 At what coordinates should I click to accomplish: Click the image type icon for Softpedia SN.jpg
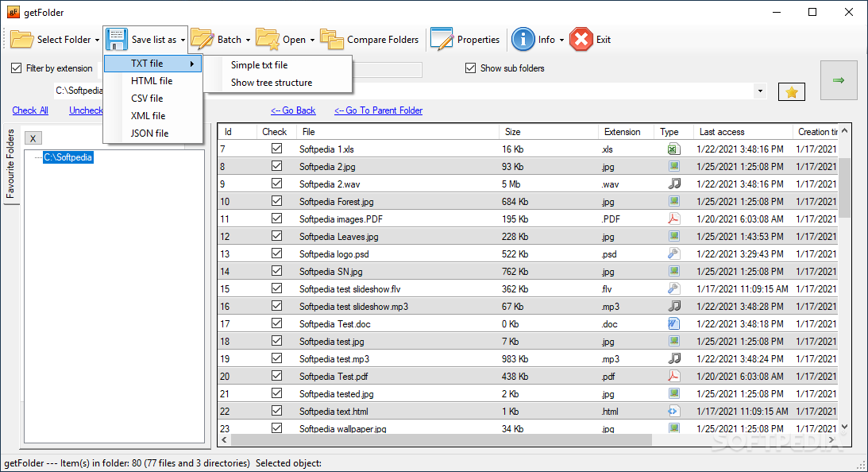click(673, 271)
